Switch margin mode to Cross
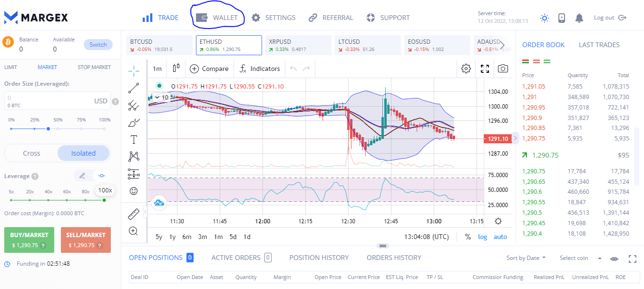 [31, 153]
